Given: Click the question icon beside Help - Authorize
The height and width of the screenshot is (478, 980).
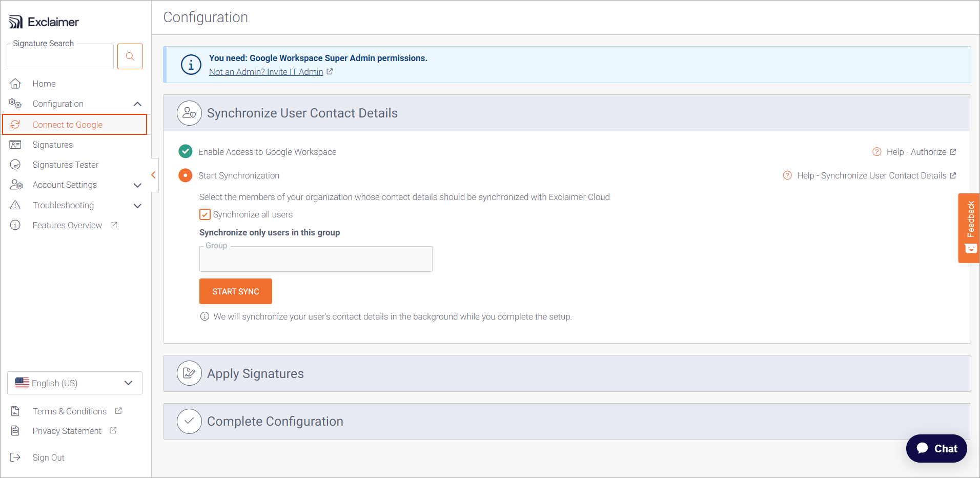Looking at the screenshot, I should pyautogui.click(x=877, y=152).
